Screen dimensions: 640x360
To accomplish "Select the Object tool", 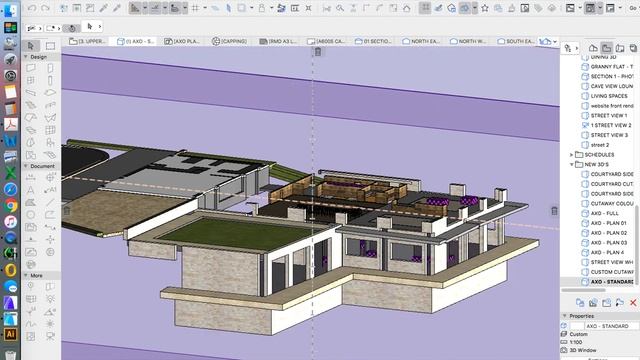I will pos(50,143).
